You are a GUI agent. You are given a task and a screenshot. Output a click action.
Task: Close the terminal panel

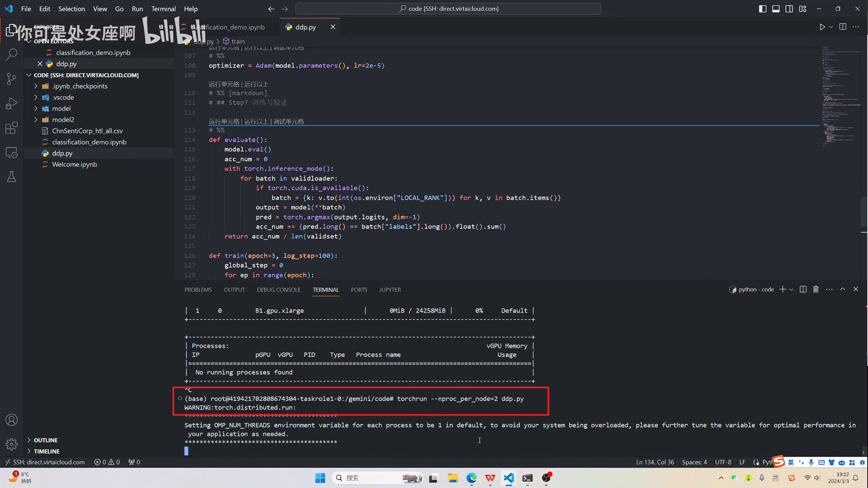pyautogui.click(x=856, y=289)
